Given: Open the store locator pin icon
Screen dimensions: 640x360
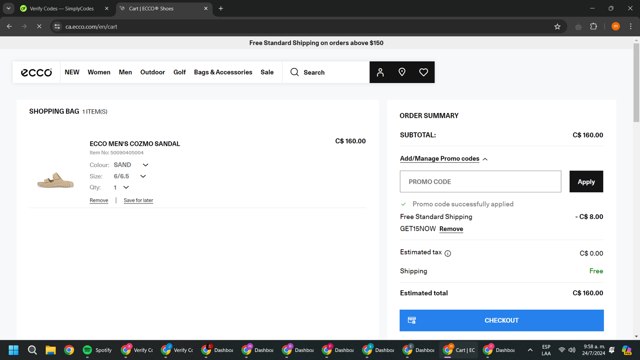Looking at the screenshot, I should coord(402,72).
